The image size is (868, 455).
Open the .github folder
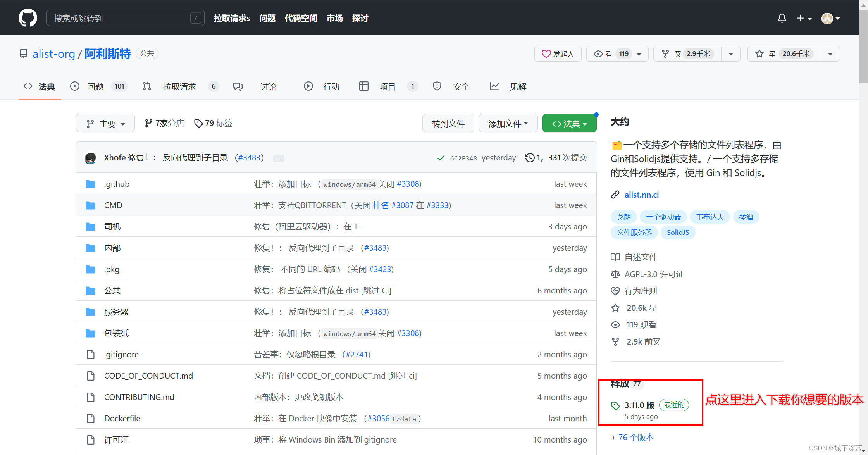(117, 184)
